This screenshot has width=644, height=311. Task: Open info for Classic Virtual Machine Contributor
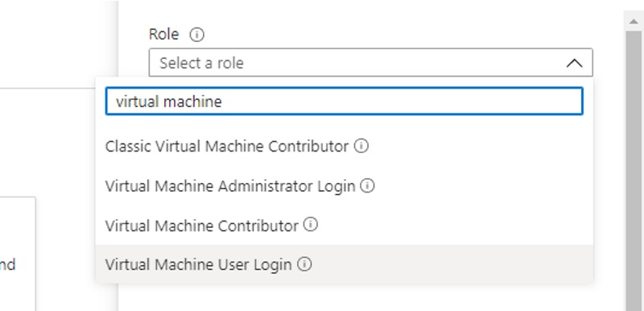point(361,146)
